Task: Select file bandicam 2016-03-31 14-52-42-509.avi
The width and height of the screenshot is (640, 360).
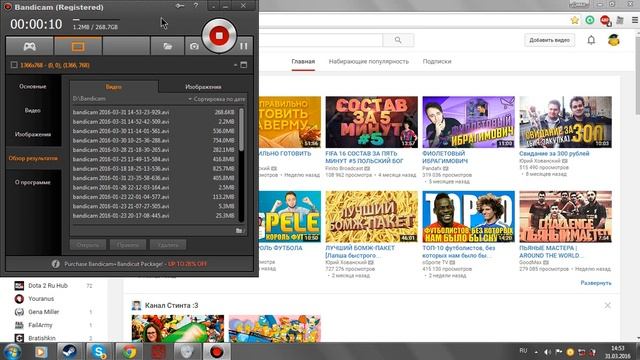Action: [153, 122]
